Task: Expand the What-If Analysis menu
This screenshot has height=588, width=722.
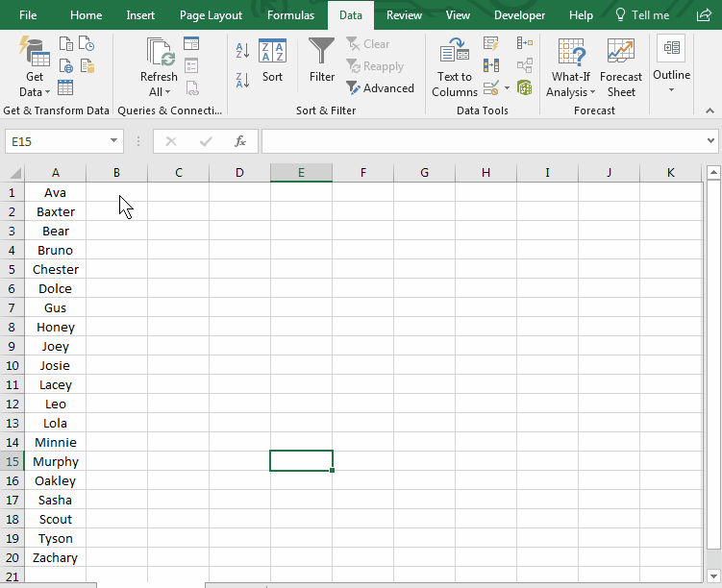Action: tap(571, 67)
